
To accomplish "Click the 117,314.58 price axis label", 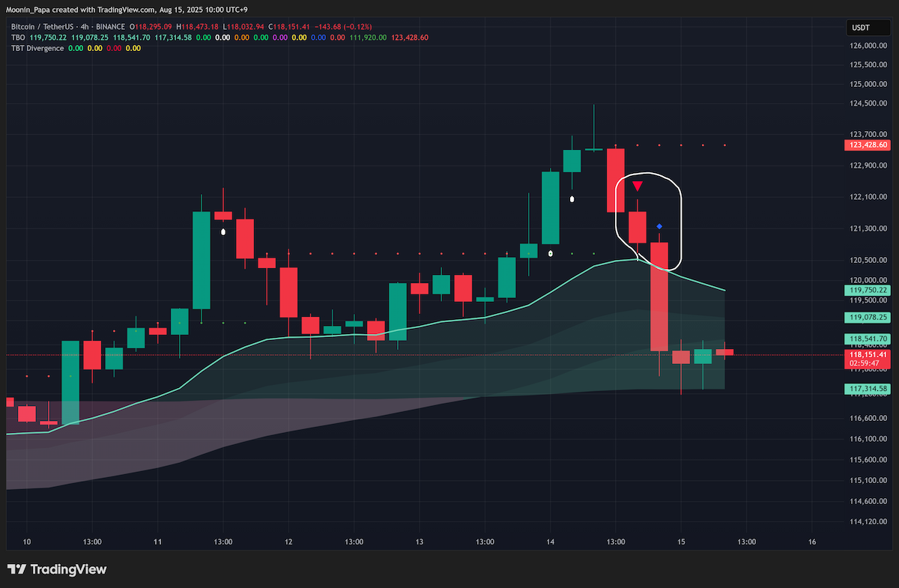I will [869, 389].
